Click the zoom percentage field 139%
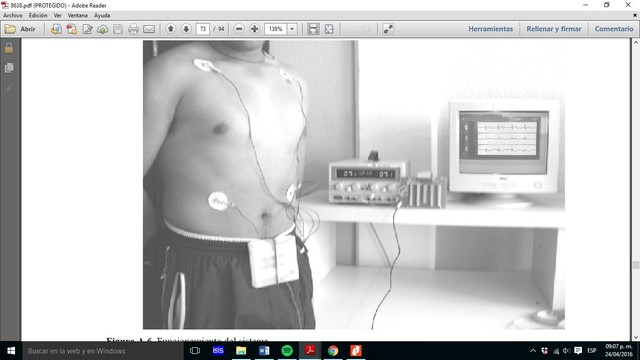This screenshot has width=640, height=360. click(276, 29)
